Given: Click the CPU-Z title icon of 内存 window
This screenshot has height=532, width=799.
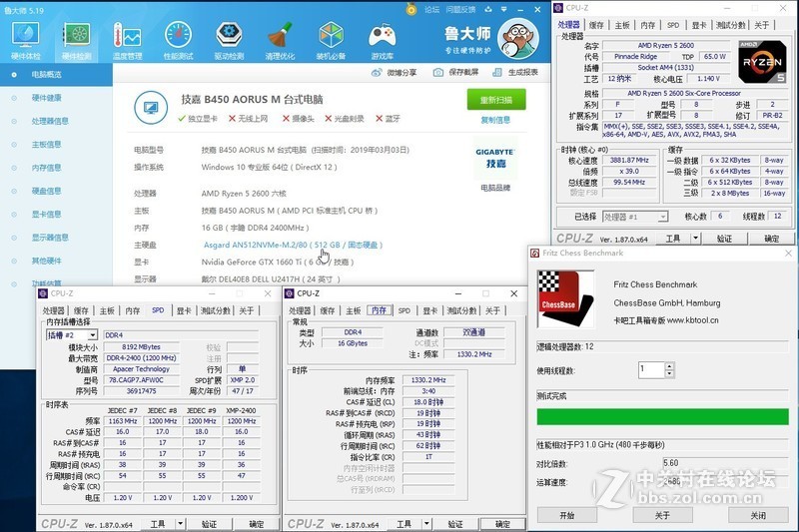Looking at the screenshot, I should pyautogui.click(x=290, y=293).
